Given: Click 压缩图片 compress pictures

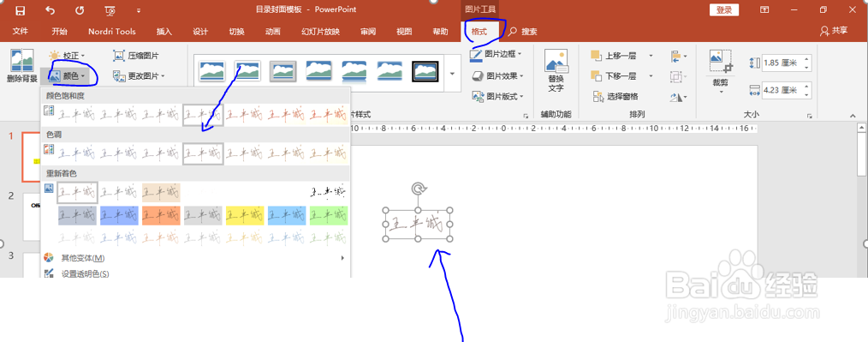Looking at the screenshot, I should pyautogui.click(x=136, y=56).
